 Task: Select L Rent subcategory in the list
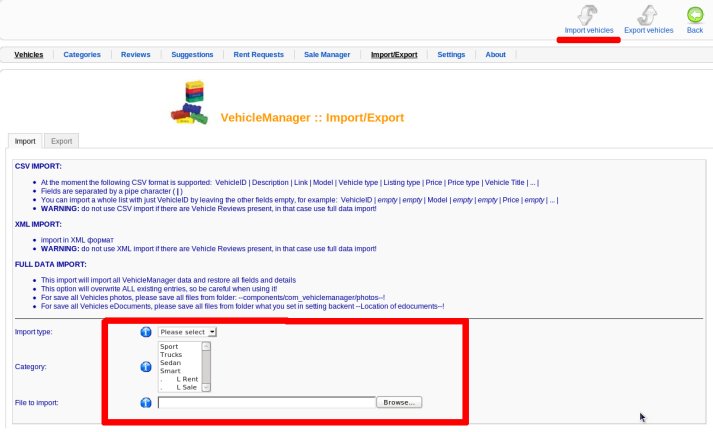point(179,379)
